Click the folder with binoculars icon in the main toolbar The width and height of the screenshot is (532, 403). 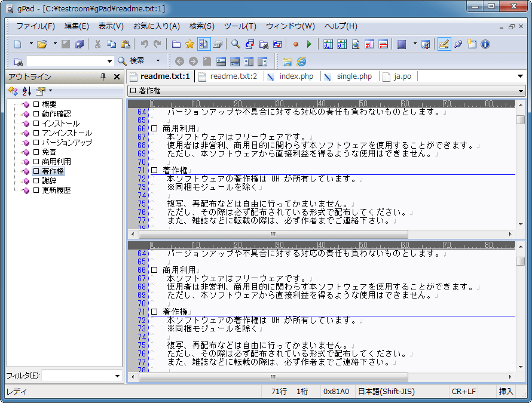263,44
